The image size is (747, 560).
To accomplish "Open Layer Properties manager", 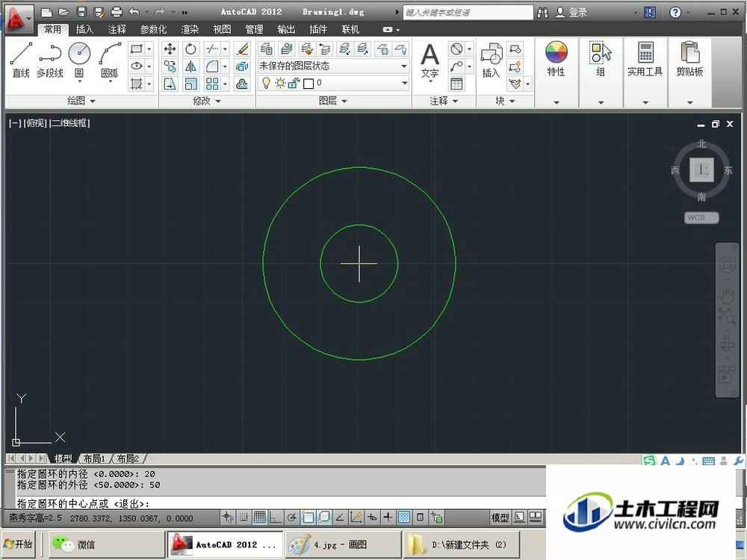I will coord(267,49).
